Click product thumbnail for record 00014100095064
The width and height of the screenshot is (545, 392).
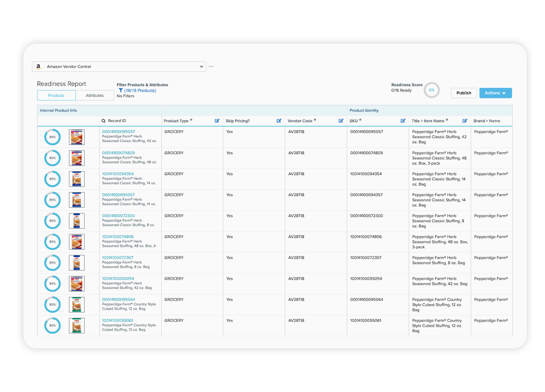pyautogui.click(x=77, y=304)
